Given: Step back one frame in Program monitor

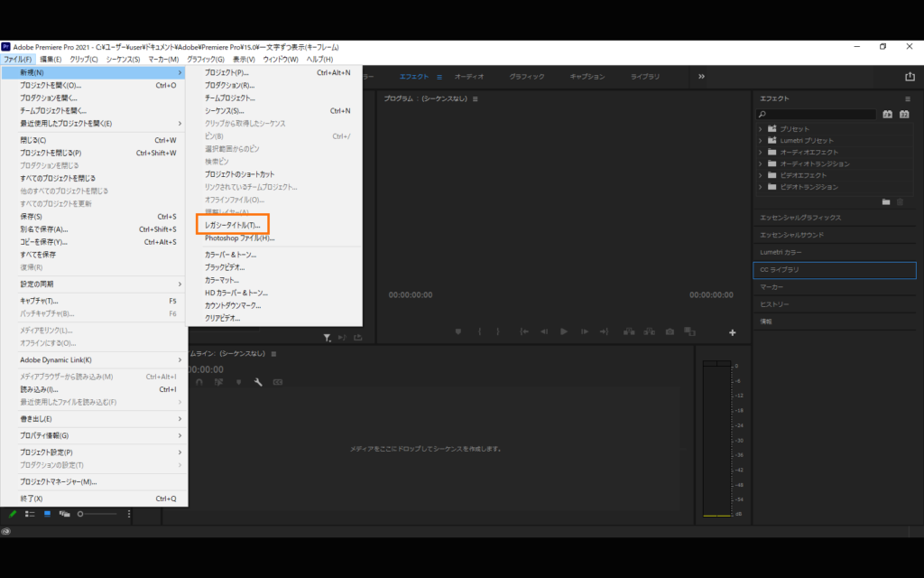Looking at the screenshot, I should pos(544,331).
